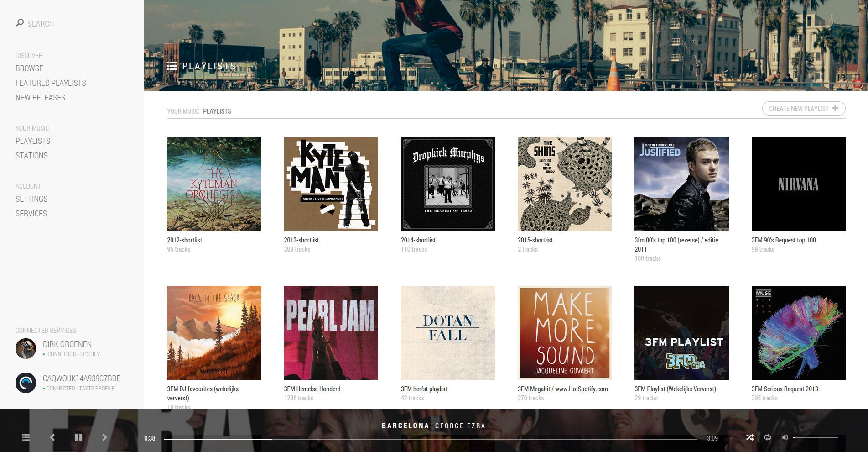
Task: Open the Dotan Fall herfst playlist cover
Action: click(x=448, y=333)
